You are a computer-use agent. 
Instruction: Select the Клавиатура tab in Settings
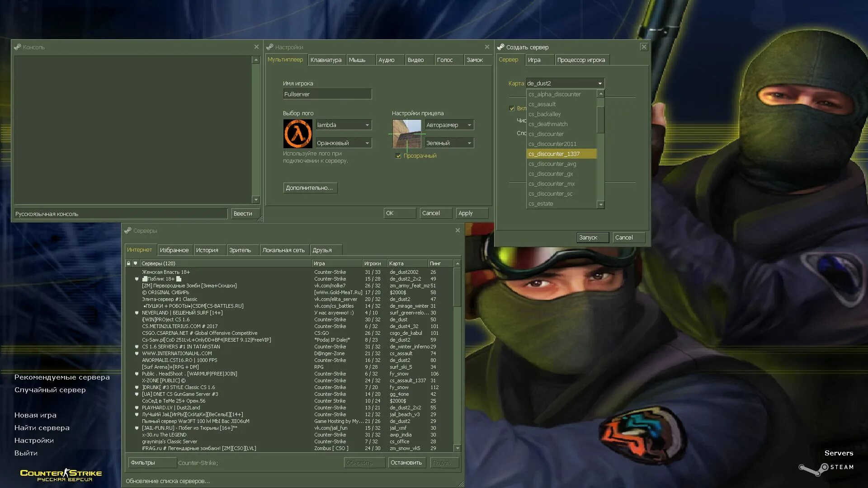pyautogui.click(x=326, y=60)
